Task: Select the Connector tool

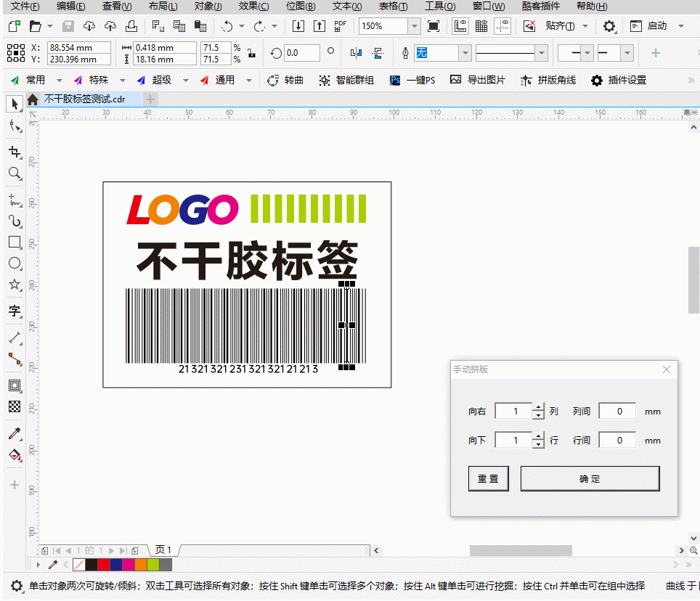Action: pos(15,359)
